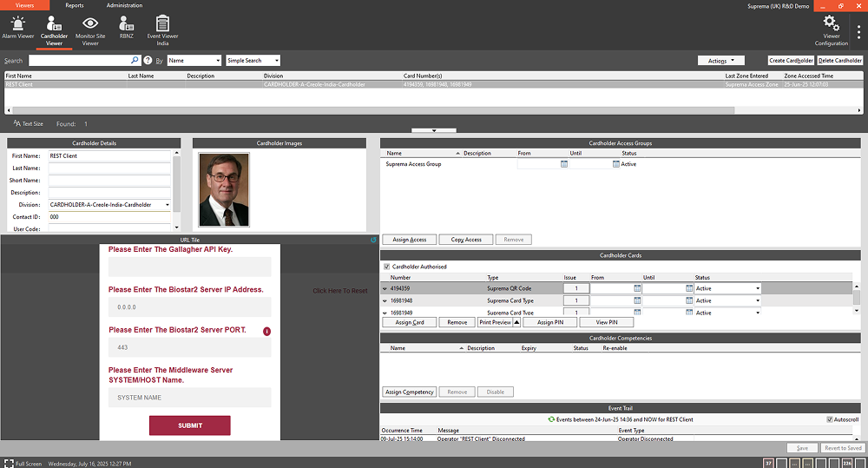Click the Full Screen icon

[8, 464]
